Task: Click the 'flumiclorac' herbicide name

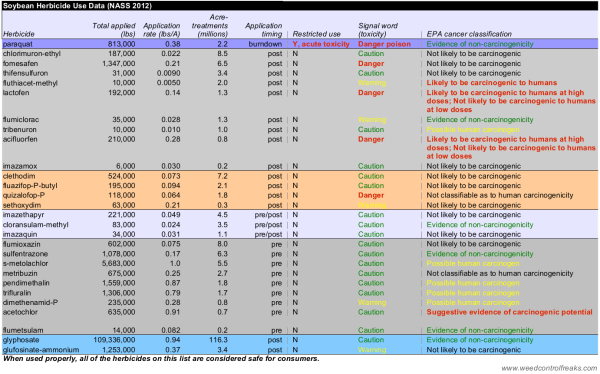Action: pyautogui.click(x=21, y=119)
